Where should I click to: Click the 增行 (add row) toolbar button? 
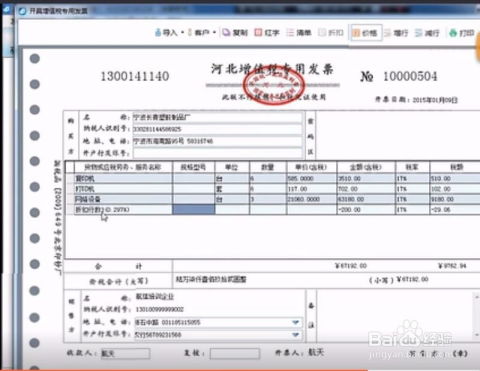click(396, 33)
